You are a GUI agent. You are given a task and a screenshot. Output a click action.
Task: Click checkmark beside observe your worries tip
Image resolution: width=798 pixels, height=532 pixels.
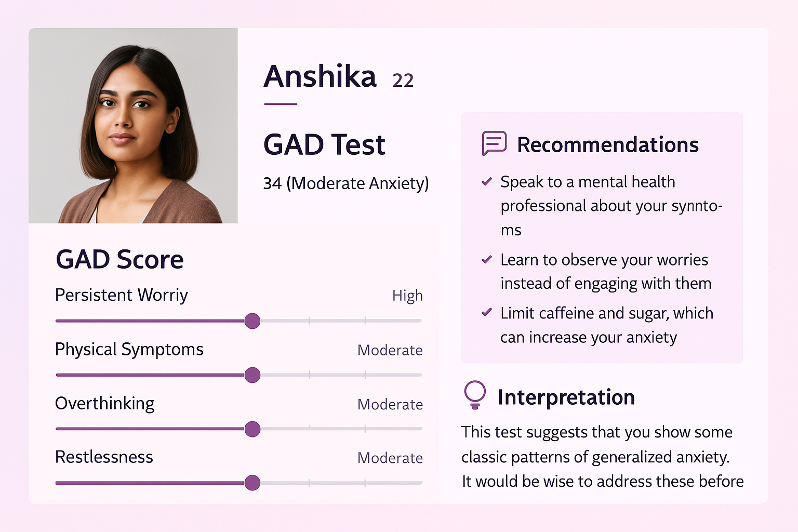[487, 260]
